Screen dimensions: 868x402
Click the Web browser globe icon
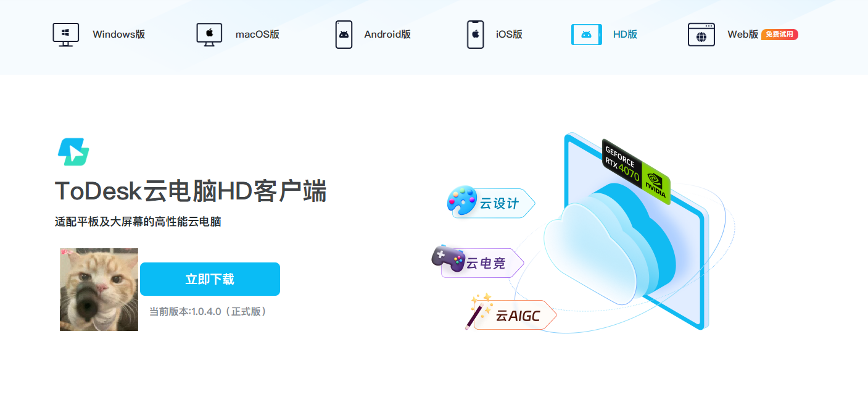click(701, 35)
